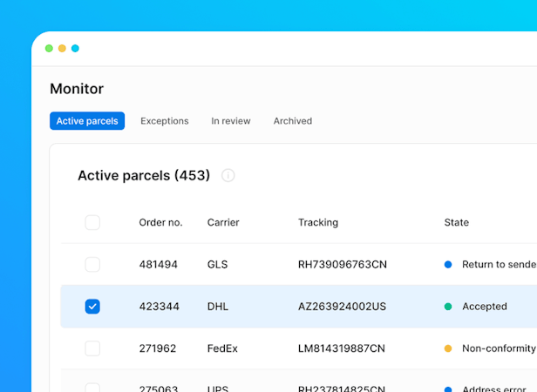Image resolution: width=537 pixels, height=392 pixels.
Task: Click the Tracking column header
Action: (318, 222)
